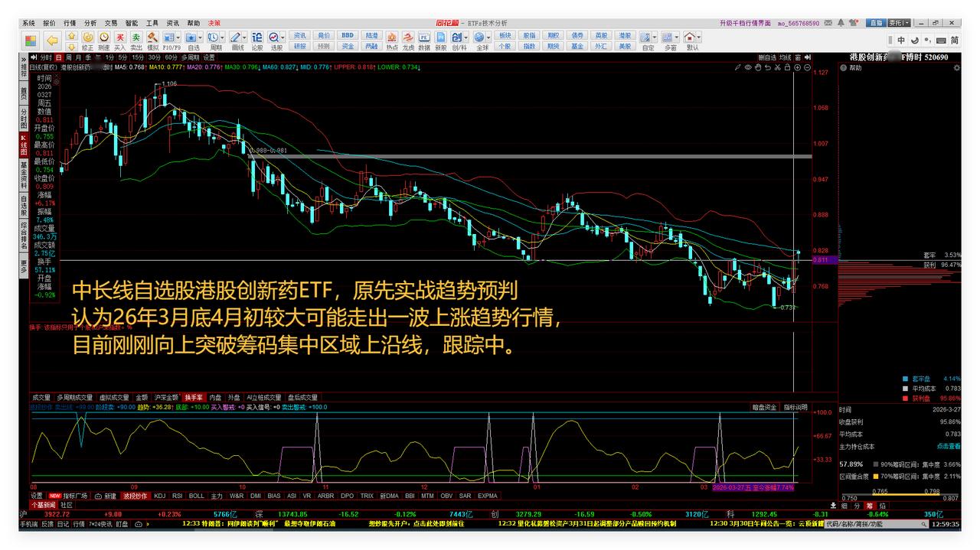Select the 日 daily period
The image size is (980, 550).
point(58,57)
